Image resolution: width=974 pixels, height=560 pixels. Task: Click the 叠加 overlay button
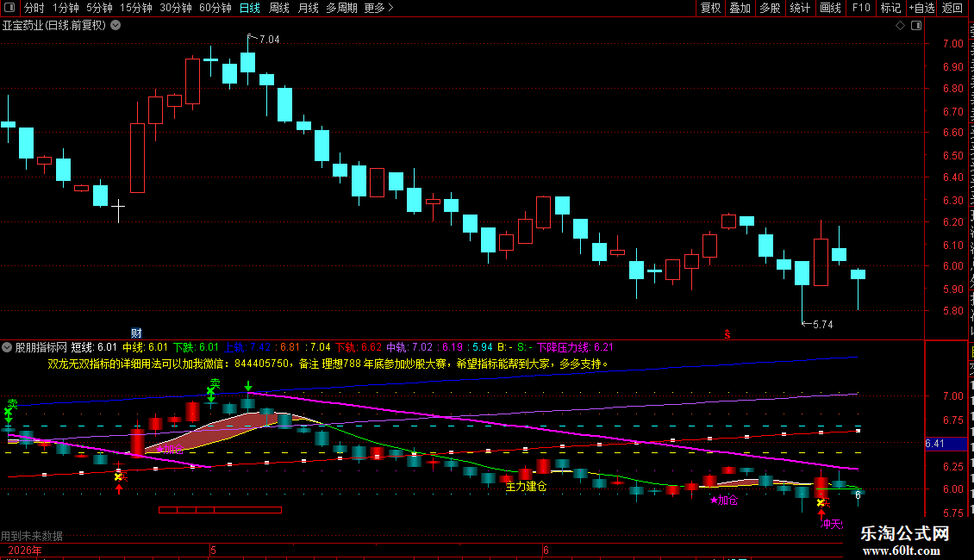point(740,8)
